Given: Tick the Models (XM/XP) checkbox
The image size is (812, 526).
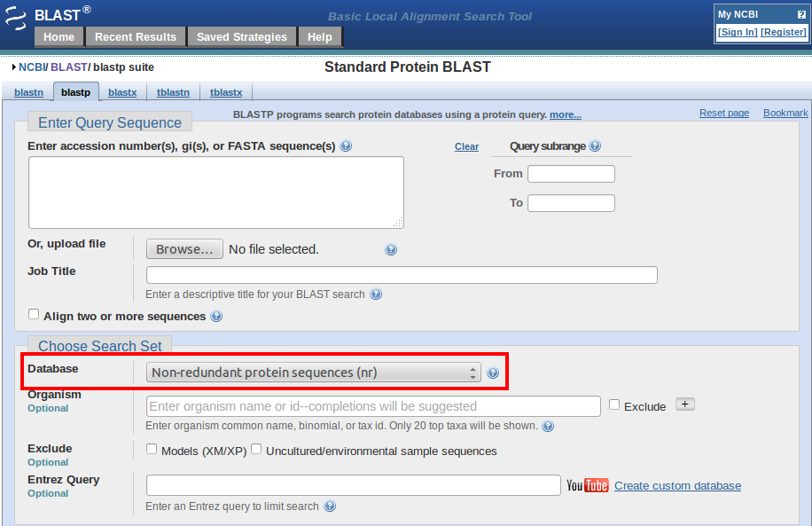Looking at the screenshot, I should pos(152,449).
